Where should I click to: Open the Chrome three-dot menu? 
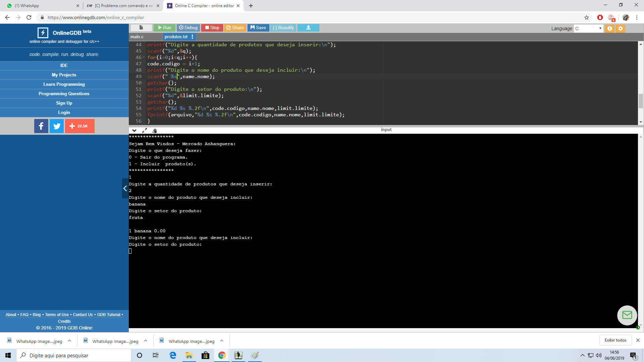[637, 17]
